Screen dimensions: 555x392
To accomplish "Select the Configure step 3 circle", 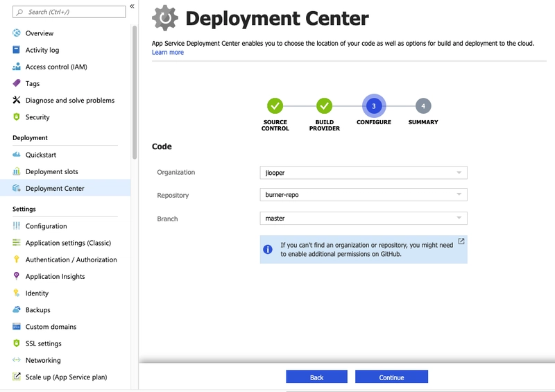I will [374, 106].
